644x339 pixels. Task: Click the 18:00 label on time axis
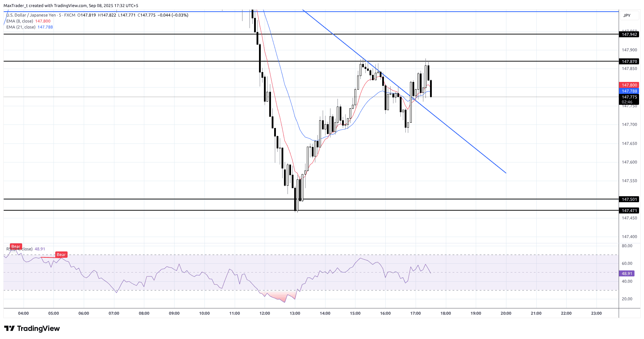pyautogui.click(x=446, y=313)
